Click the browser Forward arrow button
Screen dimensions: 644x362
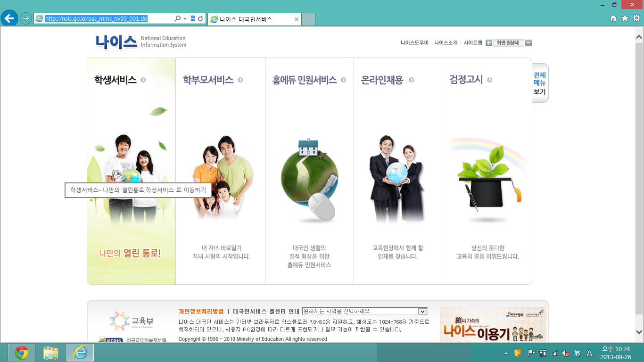pyautogui.click(x=25, y=18)
